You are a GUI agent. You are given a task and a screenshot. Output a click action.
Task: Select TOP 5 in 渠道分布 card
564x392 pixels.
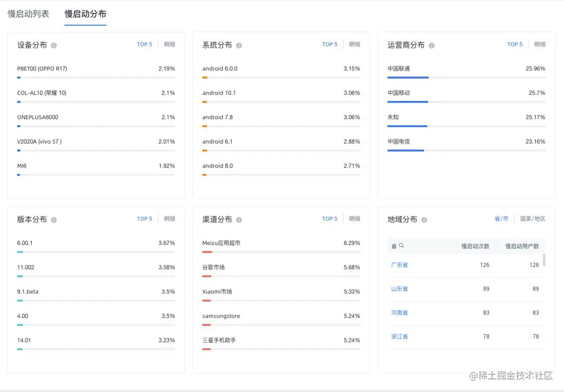[330, 219]
